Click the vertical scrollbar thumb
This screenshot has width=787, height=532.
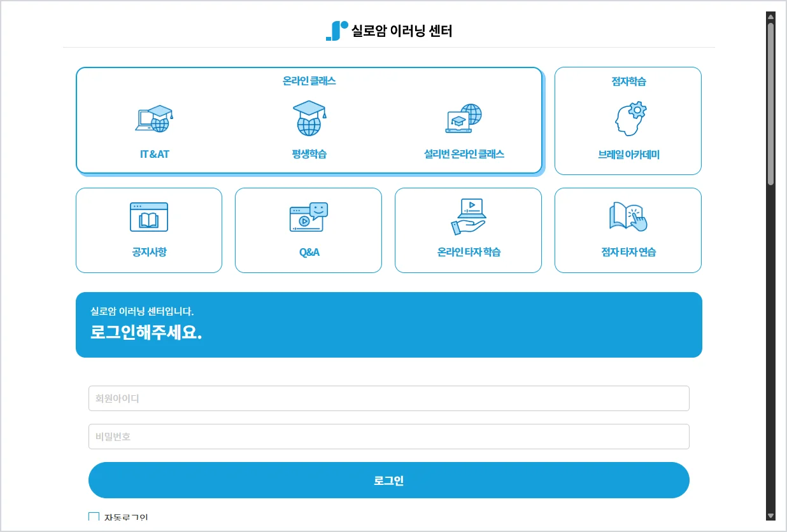[x=770, y=104]
